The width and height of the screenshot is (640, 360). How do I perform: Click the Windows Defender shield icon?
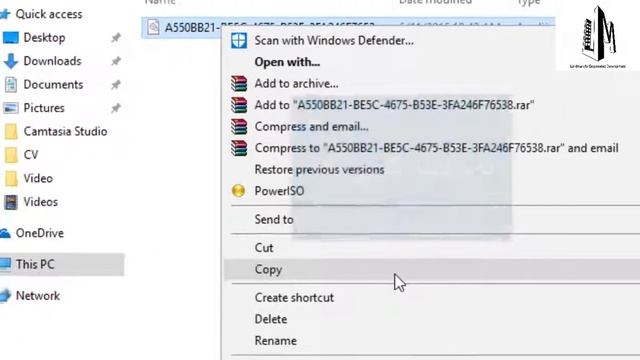pyautogui.click(x=239, y=41)
